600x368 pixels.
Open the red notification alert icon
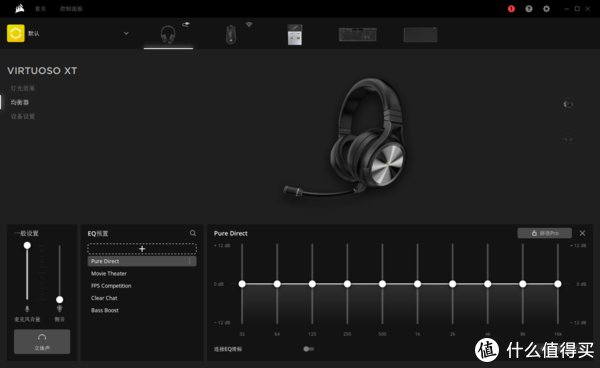click(x=511, y=9)
